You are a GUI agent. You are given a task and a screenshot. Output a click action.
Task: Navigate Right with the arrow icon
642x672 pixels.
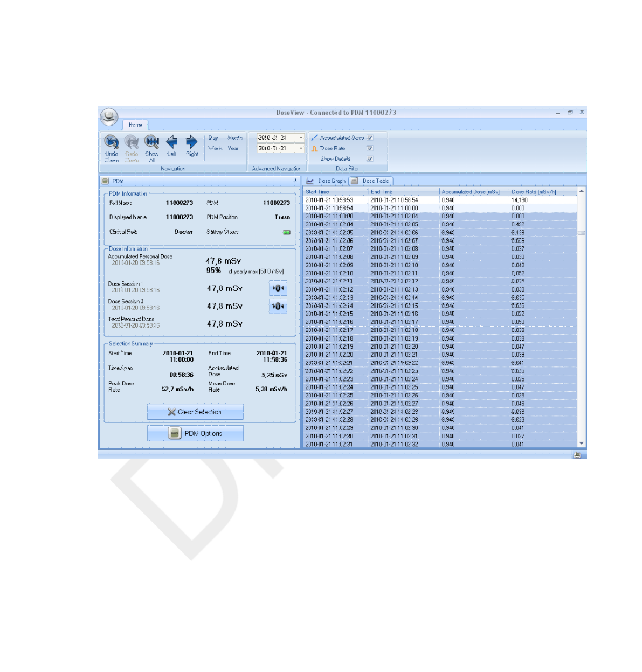pyautogui.click(x=192, y=142)
